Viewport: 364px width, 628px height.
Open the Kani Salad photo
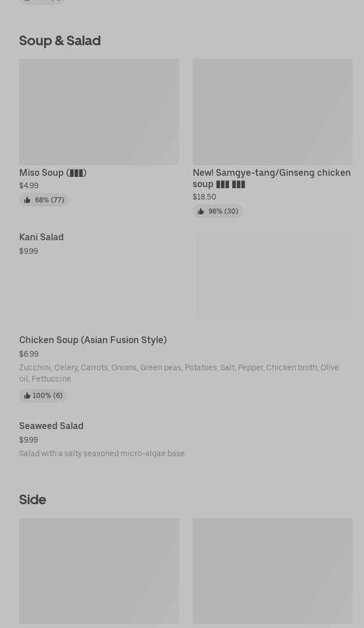click(275, 276)
